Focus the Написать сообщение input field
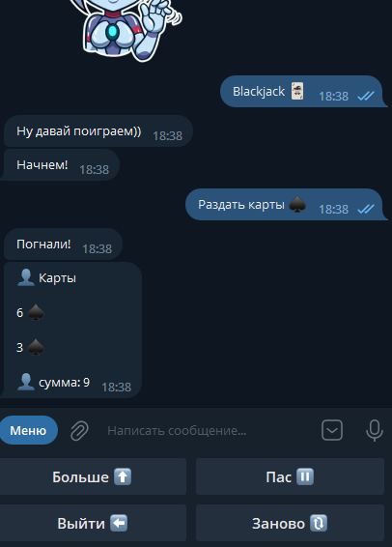Viewport: 392px width, 547px height. point(210,430)
